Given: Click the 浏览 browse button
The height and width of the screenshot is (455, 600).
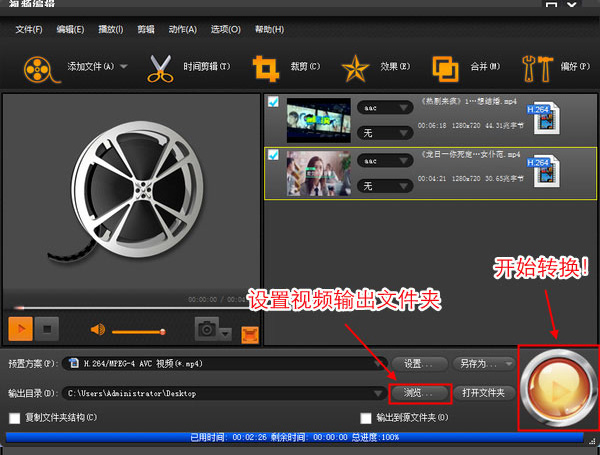Looking at the screenshot, I should coord(420,393).
